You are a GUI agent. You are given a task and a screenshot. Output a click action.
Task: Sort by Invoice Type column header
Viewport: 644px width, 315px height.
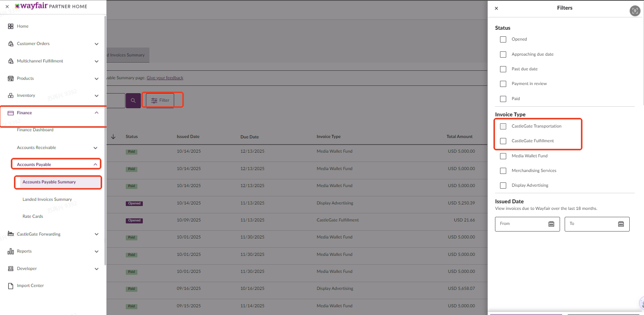pyautogui.click(x=329, y=136)
